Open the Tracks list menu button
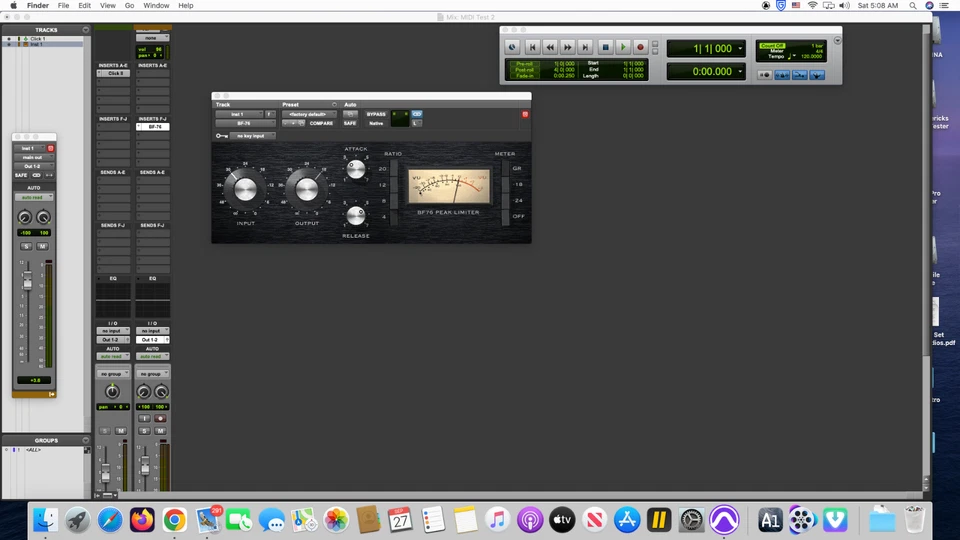 [85, 29]
